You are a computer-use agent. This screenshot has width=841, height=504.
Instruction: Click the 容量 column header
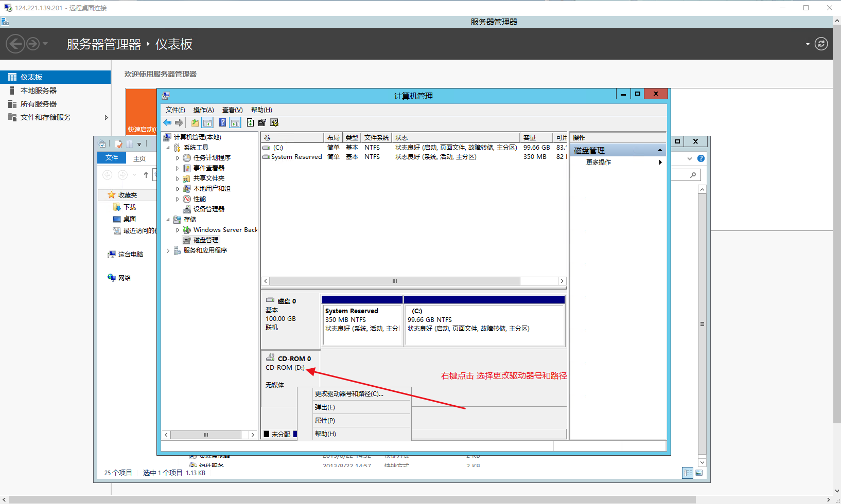535,137
